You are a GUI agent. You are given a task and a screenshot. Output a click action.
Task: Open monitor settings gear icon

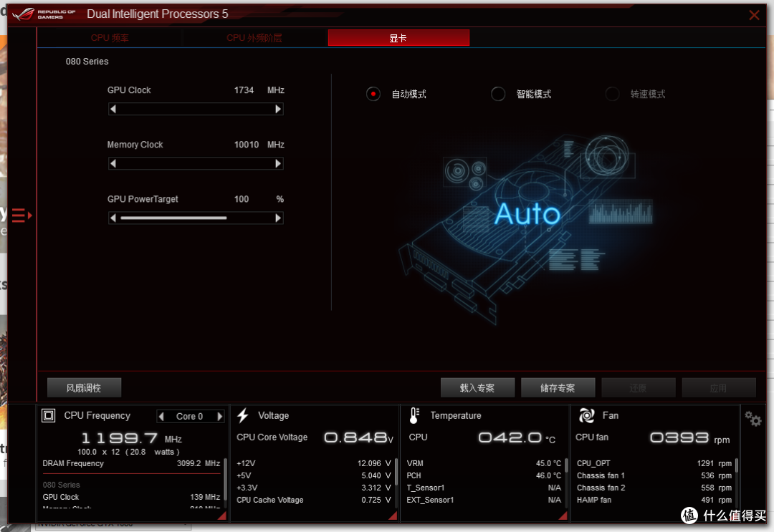pyautogui.click(x=753, y=419)
